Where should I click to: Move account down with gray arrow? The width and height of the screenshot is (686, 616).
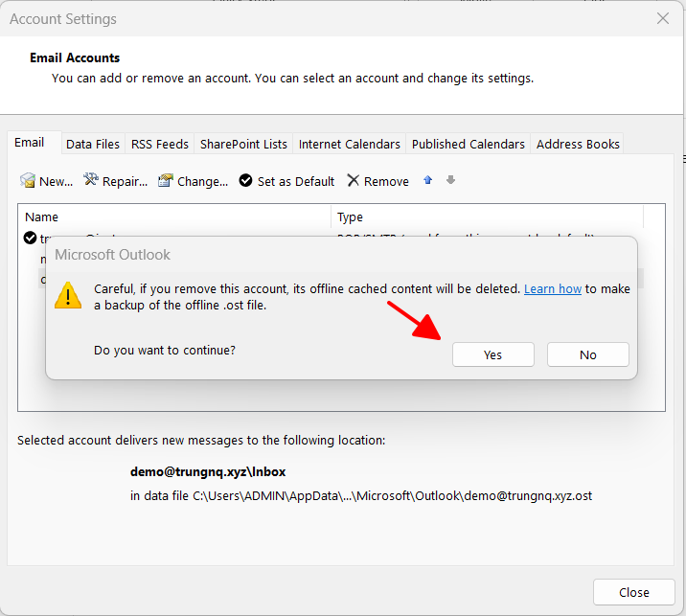(450, 180)
